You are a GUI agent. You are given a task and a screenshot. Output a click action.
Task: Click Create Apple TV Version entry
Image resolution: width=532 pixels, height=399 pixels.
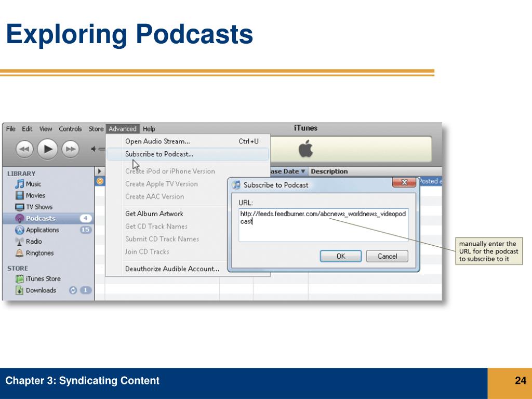pos(162,184)
